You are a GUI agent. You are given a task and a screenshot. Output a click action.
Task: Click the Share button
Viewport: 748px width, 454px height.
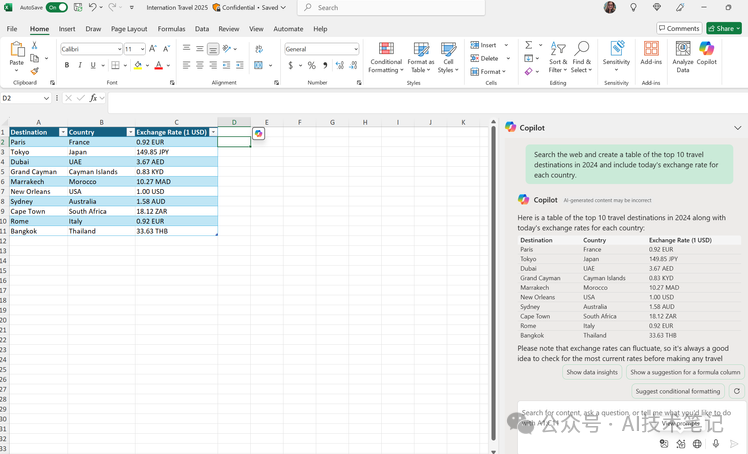tap(724, 29)
